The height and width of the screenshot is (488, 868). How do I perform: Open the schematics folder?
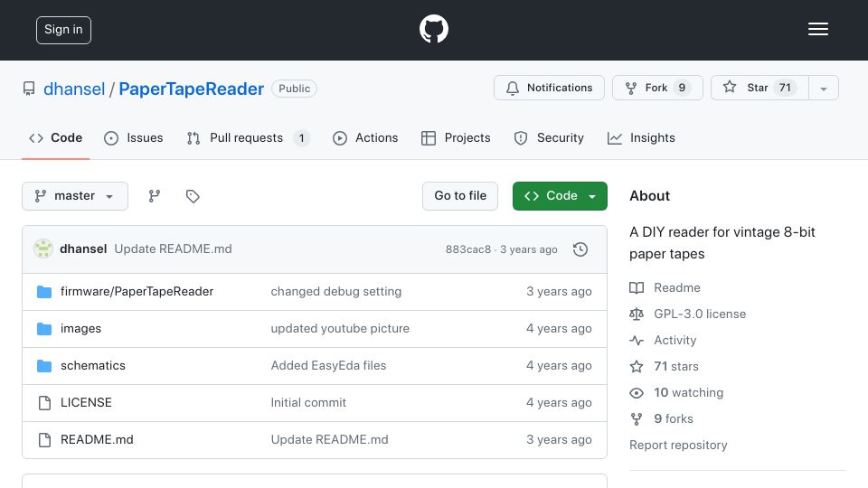click(x=93, y=366)
